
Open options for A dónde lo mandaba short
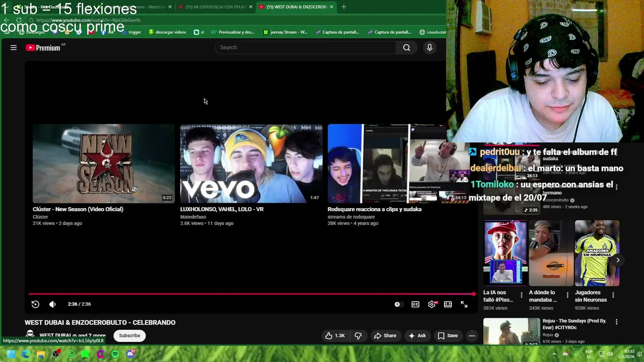[x=568, y=296]
